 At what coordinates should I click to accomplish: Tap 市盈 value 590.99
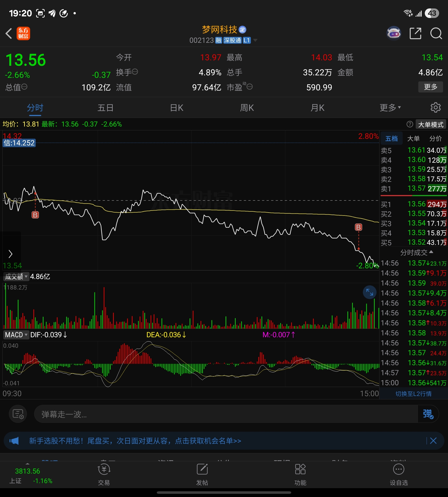point(319,87)
